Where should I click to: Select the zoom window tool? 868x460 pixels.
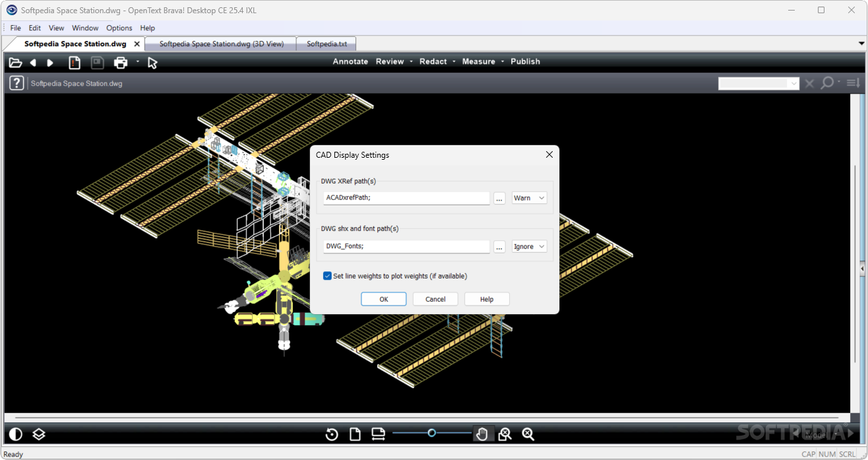pos(505,434)
